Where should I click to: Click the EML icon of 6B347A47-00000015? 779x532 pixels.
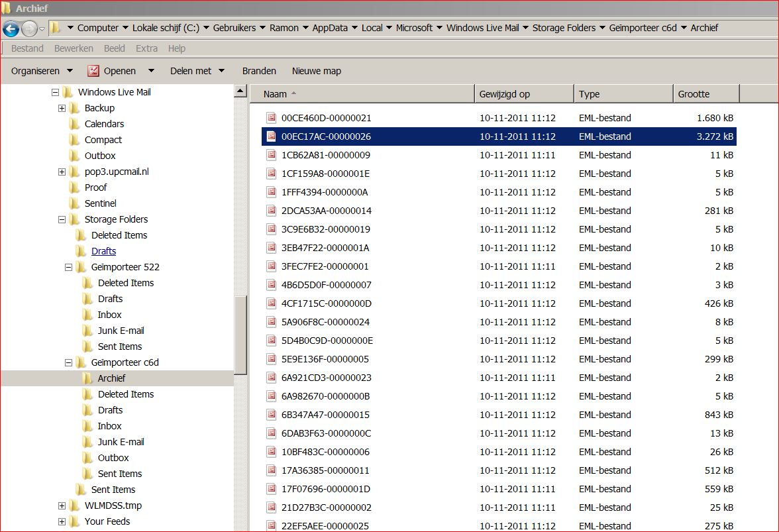click(272, 415)
